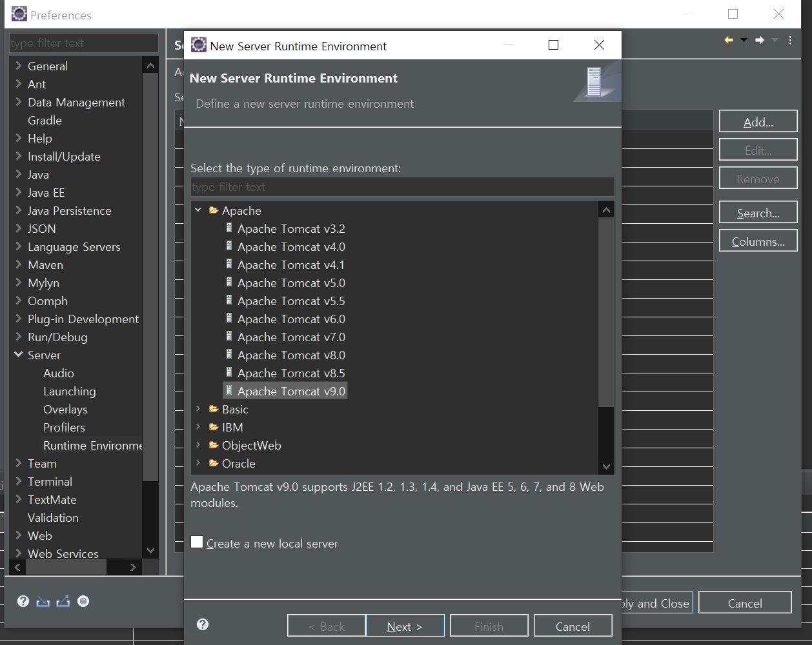Collapse the Apache tree node
812x645 pixels.
tap(198, 210)
